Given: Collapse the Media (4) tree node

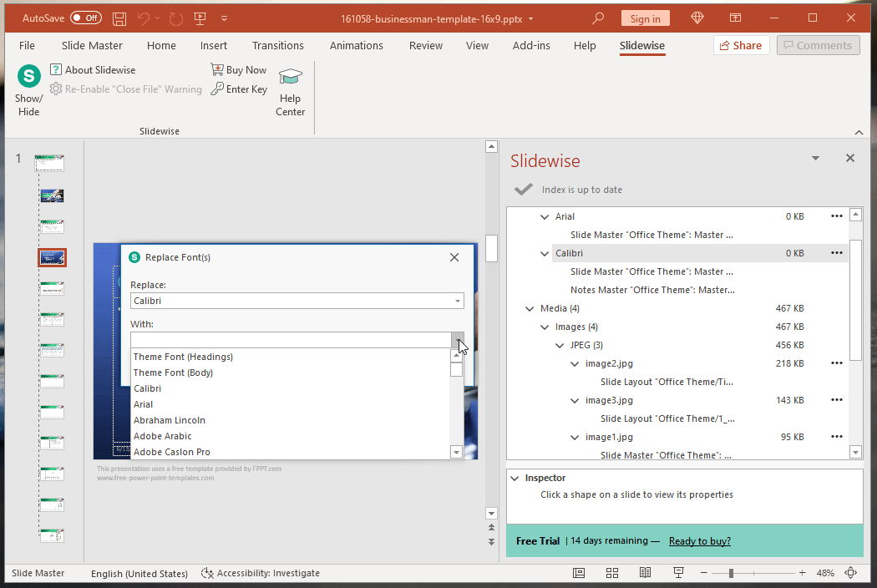Looking at the screenshot, I should coord(530,309).
